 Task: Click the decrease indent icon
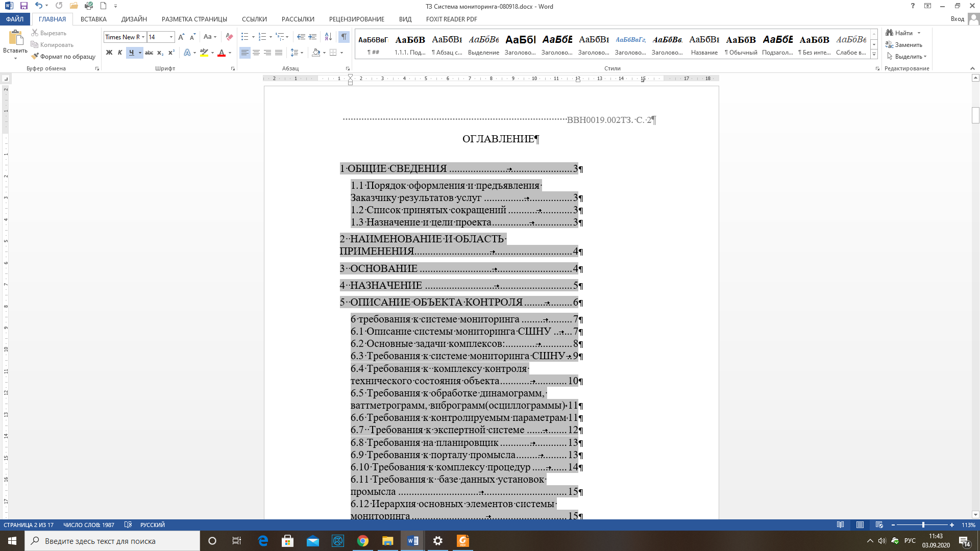(301, 37)
